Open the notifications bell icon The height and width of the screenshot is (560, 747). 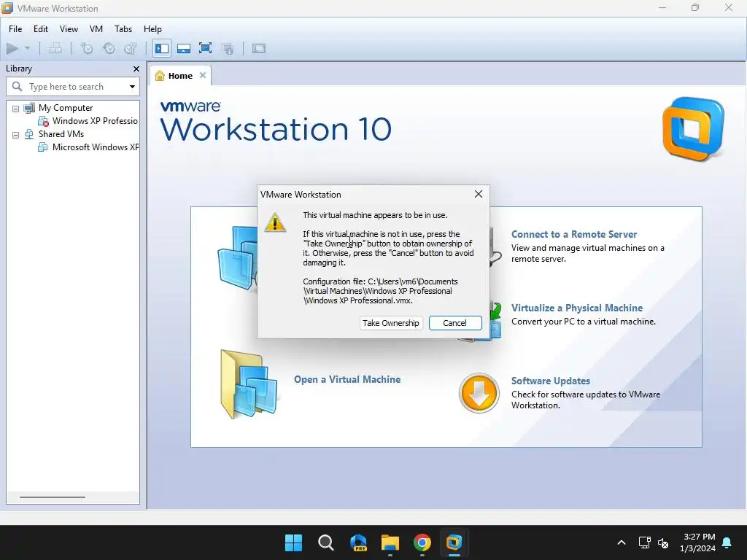pyautogui.click(x=727, y=542)
